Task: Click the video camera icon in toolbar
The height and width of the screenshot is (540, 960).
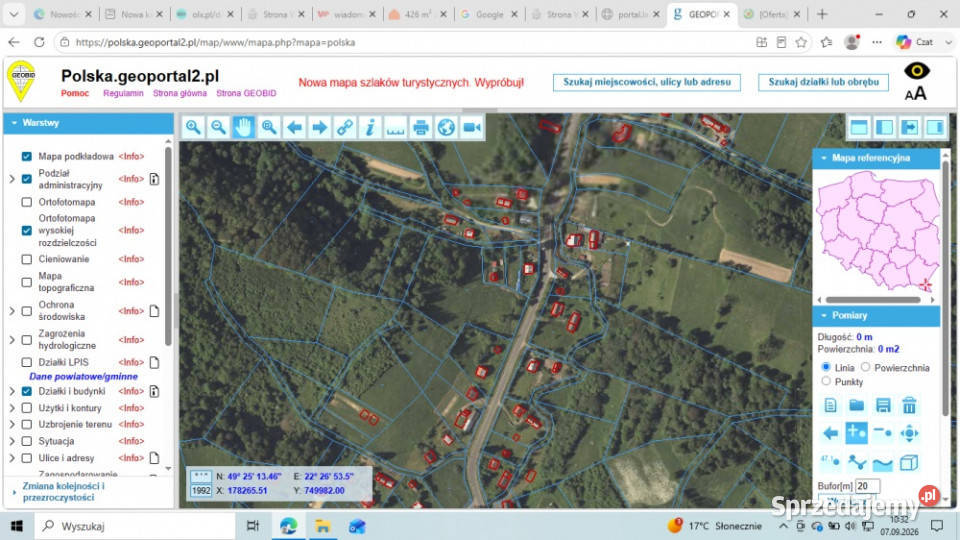Action: click(x=472, y=127)
